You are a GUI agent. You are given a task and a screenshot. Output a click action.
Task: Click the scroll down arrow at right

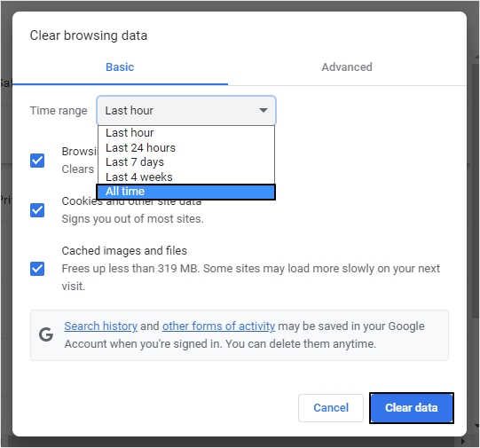pyautogui.click(x=476, y=425)
